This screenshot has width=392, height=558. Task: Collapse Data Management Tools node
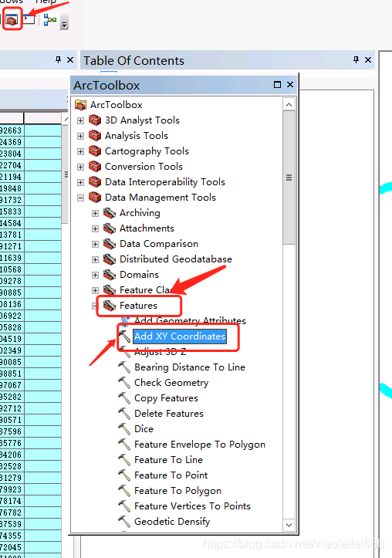[81, 198]
